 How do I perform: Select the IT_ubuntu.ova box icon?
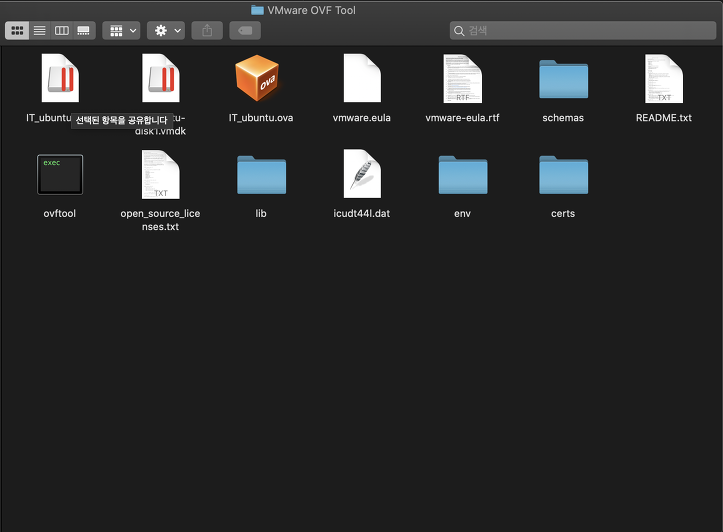pos(257,78)
